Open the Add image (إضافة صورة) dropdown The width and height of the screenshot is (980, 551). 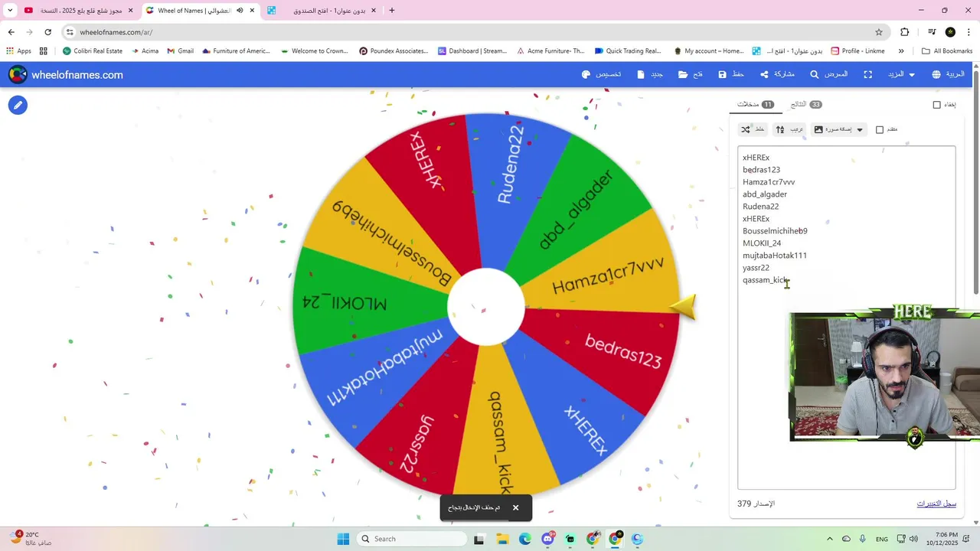tap(839, 129)
